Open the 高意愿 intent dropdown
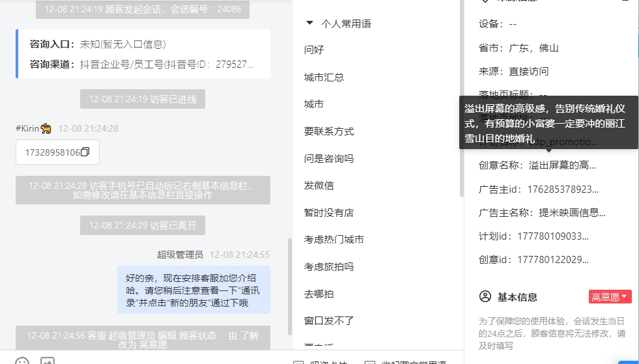The image size is (639, 364). [x=610, y=297]
